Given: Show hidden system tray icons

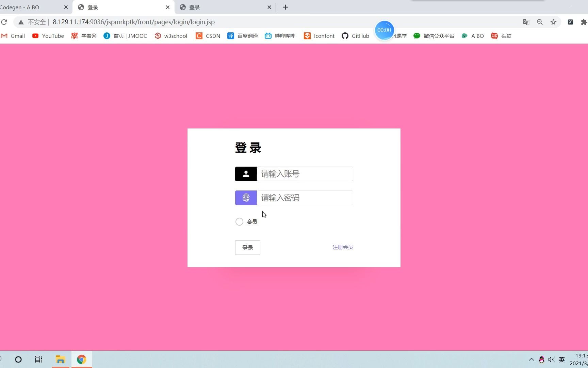Looking at the screenshot, I should [531, 359].
